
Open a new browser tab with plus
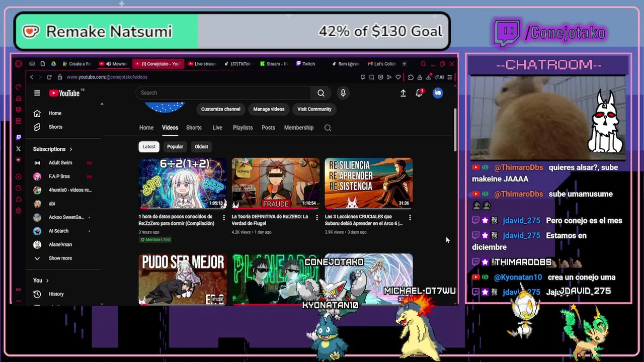pos(404,64)
